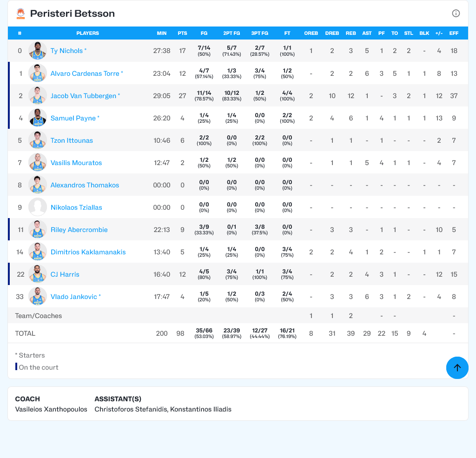Image resolution: width=476 pixels, height=458 pixels.
Task: Click the REB column header
Action: pyautogui.click(x=350, y=33)
